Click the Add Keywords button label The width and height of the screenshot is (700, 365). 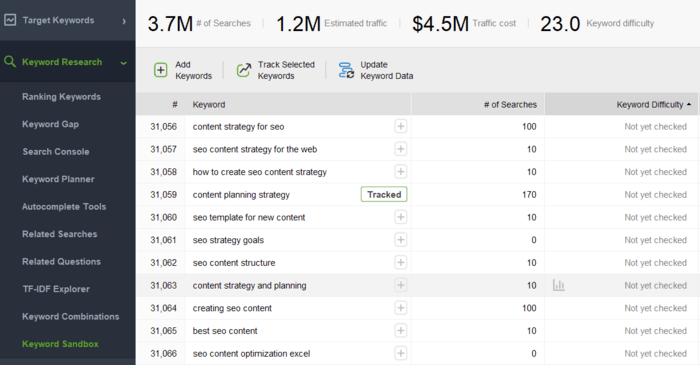(x=193, y=70)
